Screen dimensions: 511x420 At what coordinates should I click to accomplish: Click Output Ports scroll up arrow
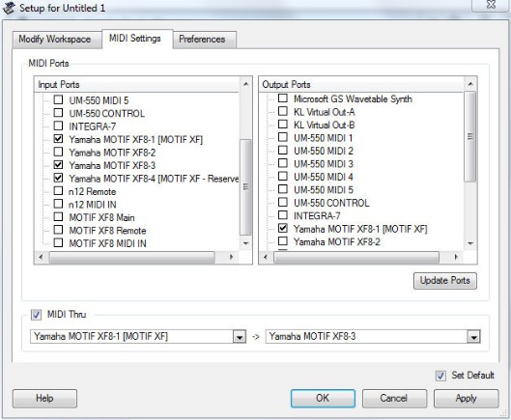470,84
